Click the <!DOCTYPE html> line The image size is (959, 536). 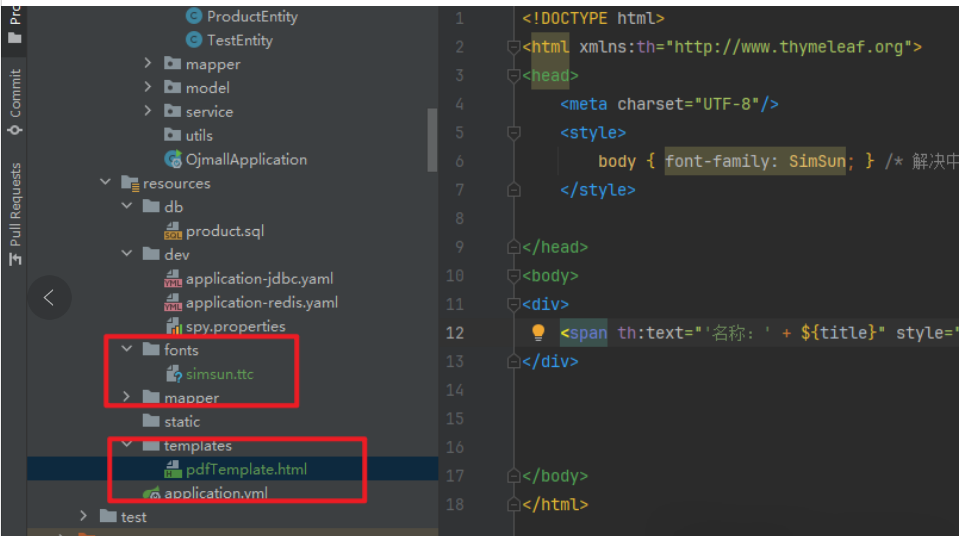[x=593, y=18]
